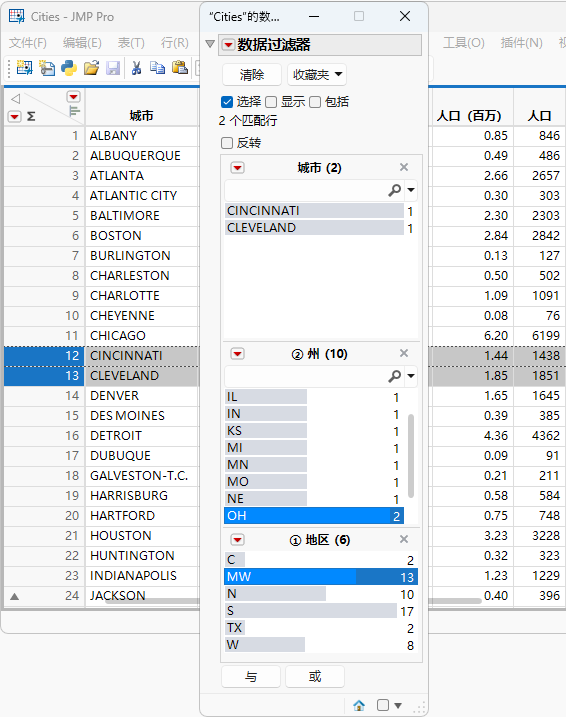Click the 州 filter search field
Viewport: 566px width, 717px height.
[305, 376]
